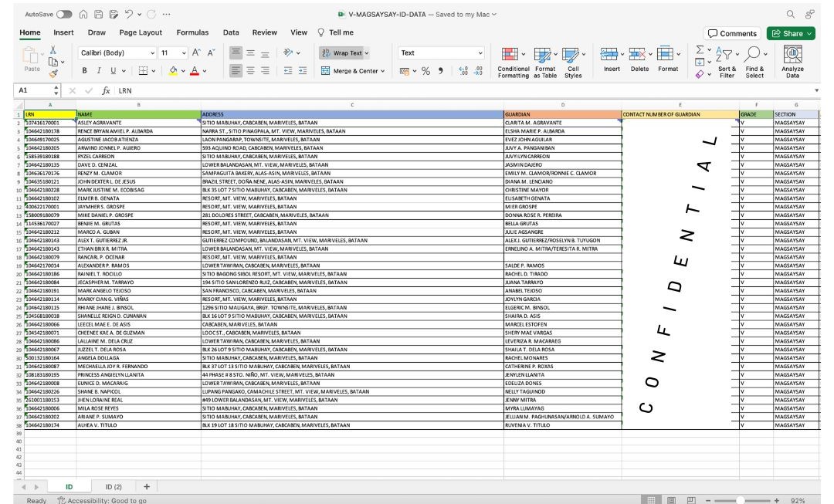The height and width of the screenshot is (504, 834).
Task: Click the text Orientation icon
Action: click(x=288, y=52)
